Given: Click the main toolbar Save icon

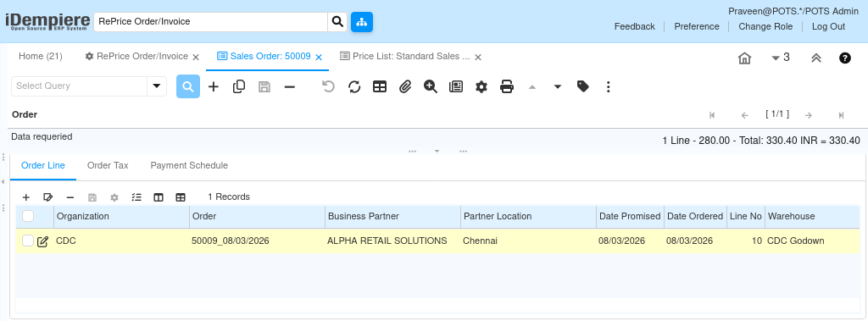Looking at the screenshot, I should 264,86.
